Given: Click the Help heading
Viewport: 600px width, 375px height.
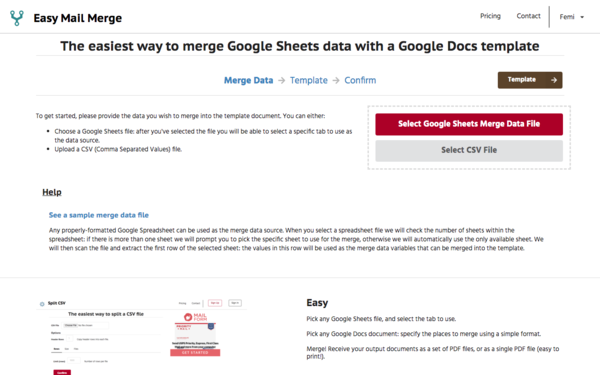Looking at the screenshot, I should point(52,192).
